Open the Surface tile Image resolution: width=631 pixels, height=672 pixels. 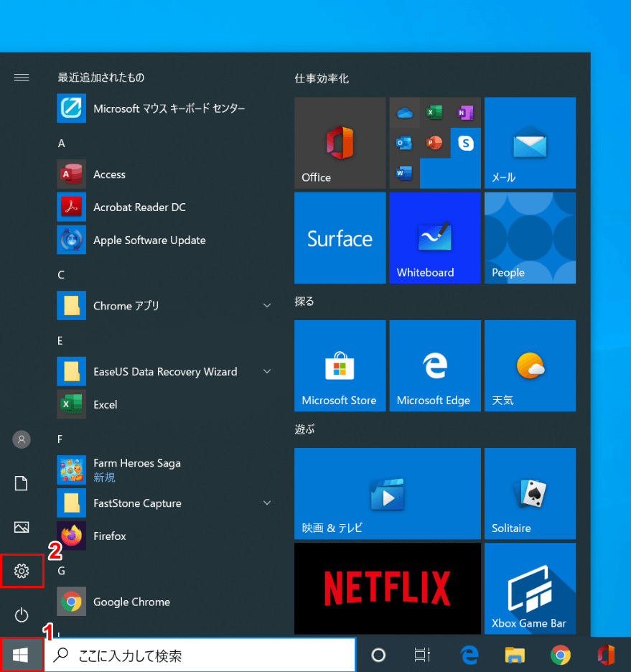pos(340,238)
